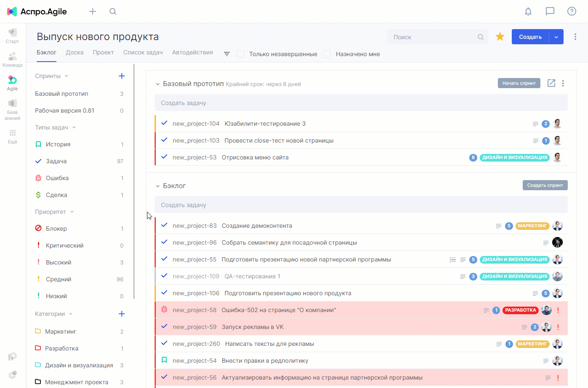Image resolution: width=588 pixels, height=388 pixels.
Task: Enable the Только незавершенные checkbox
Action: click(241, 54)
